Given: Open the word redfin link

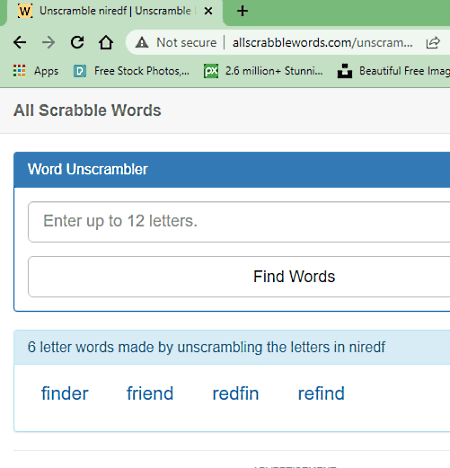Looking at the screenshot, I should tap(236, 393).
